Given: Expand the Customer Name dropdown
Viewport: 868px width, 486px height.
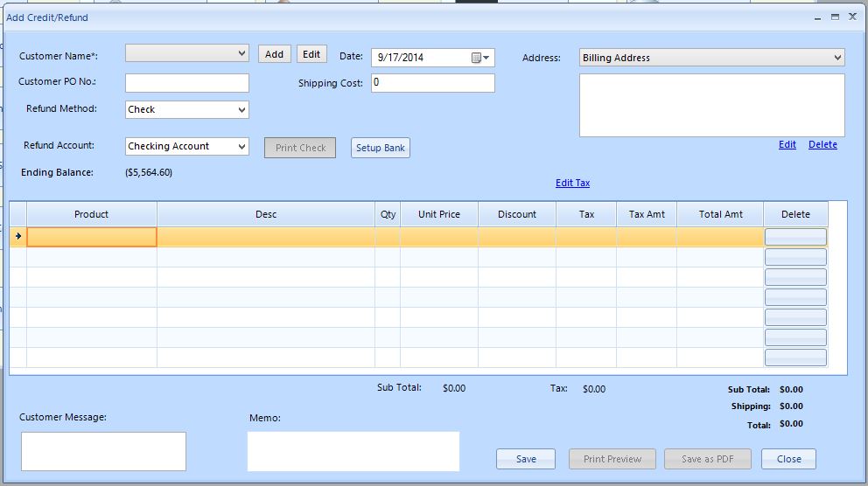Looking at the screenshot, I should (x=241, y=53).
